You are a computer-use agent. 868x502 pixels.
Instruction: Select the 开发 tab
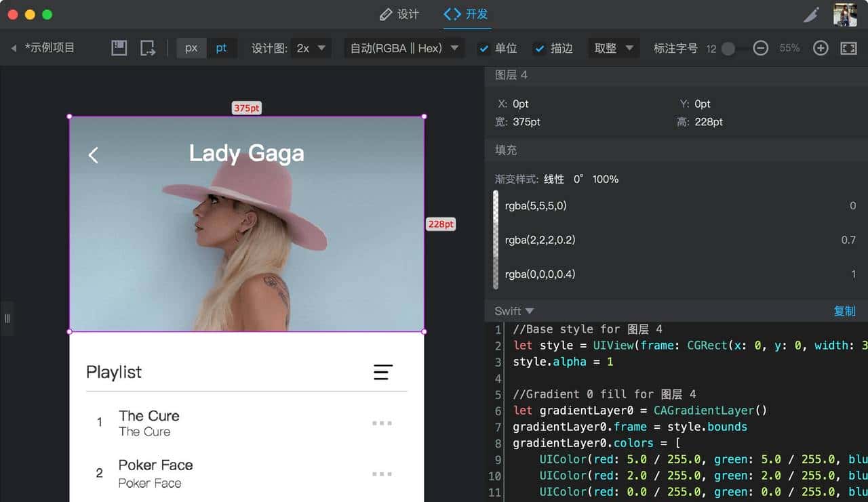tap(467, 14)
